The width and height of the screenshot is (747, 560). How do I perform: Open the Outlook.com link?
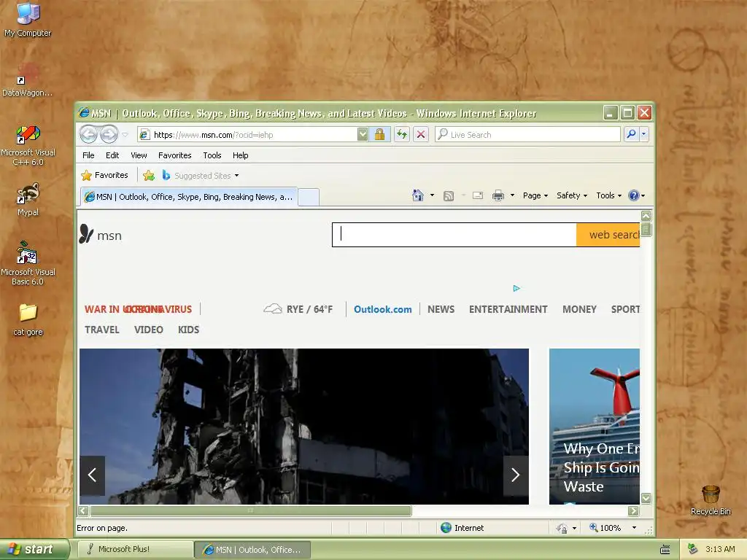click(x=382, y=309)
